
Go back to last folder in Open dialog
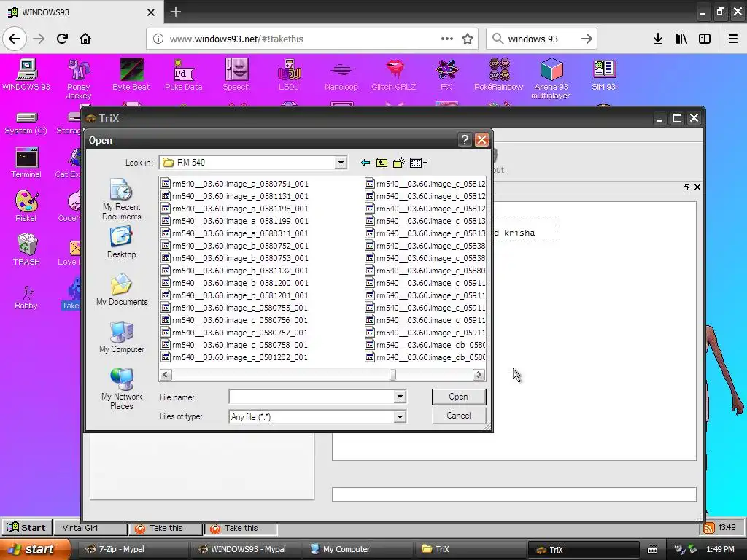coord(365,163)
